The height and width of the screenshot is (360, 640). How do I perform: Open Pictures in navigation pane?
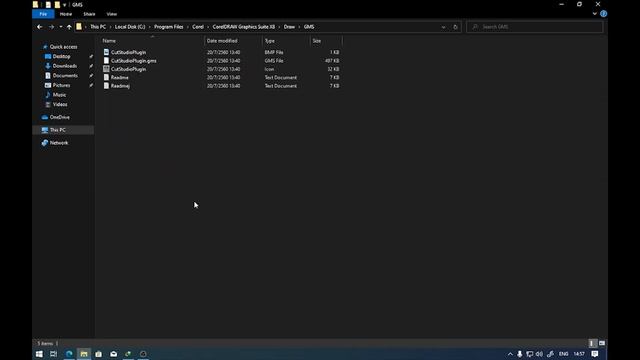tap(61, 85)
